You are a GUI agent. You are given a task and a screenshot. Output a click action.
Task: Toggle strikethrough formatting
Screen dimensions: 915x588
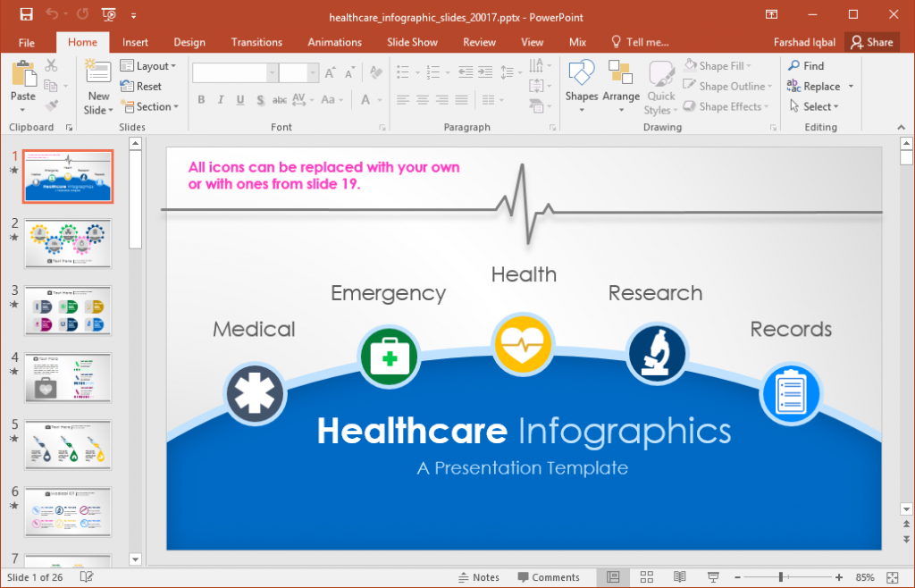279,99
